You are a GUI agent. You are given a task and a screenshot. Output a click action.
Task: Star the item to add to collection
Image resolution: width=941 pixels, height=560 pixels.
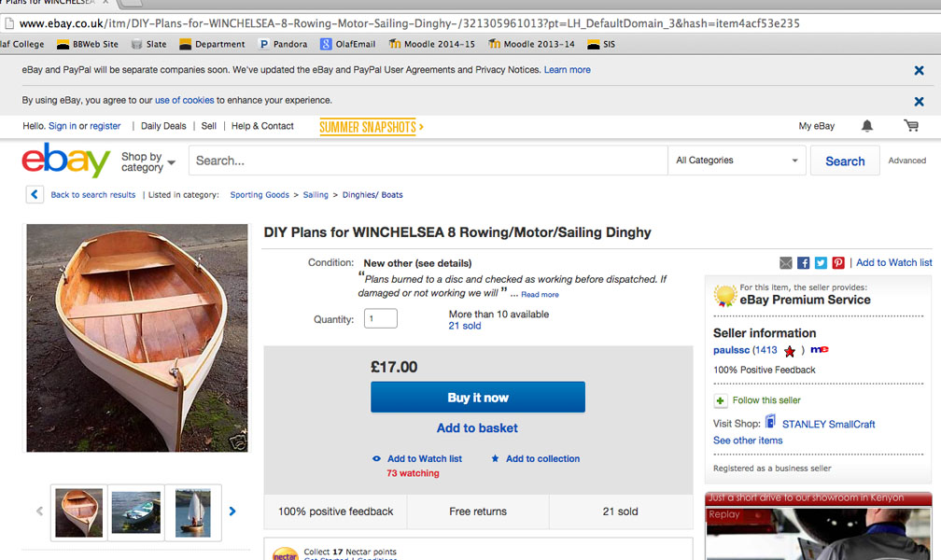[495, 458]
